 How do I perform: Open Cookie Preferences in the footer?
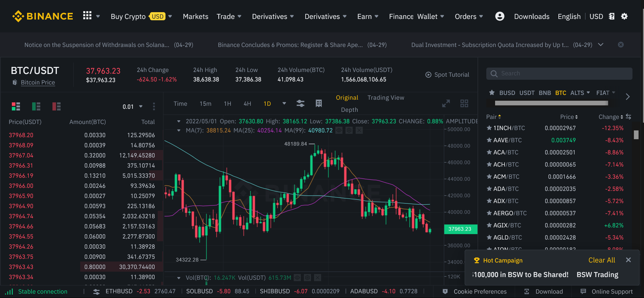(x=475, y=291)
